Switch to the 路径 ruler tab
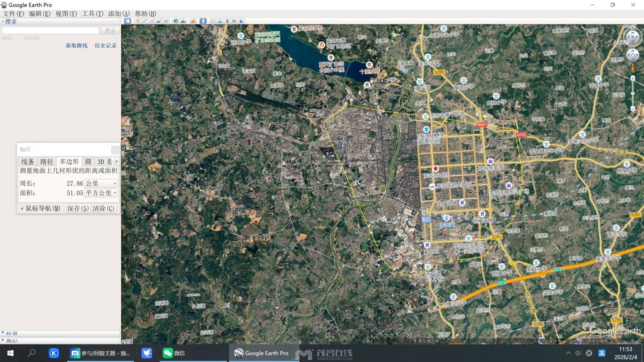Screen dimensions: 644x362 tap(46, 162)
